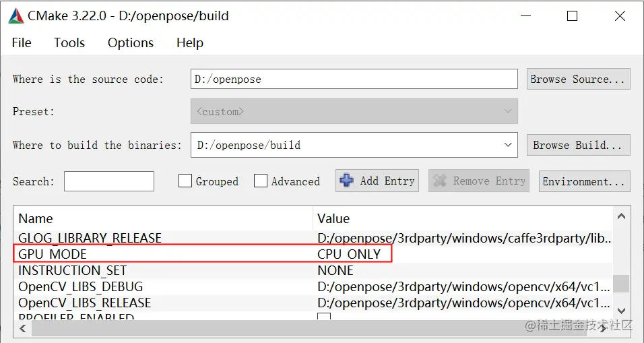Toggle the PROFILER_ENABLED checkbox
The width and height of the screenshot is (644, 343).
pyautogui.click(x=324, y=317)
